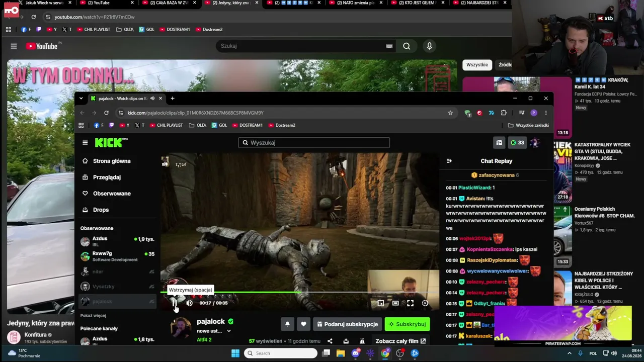Image resolution: width=644 pixels, height=362 pixels.
Task: Report the clip via the siren icon
Action: coord(362,341)
